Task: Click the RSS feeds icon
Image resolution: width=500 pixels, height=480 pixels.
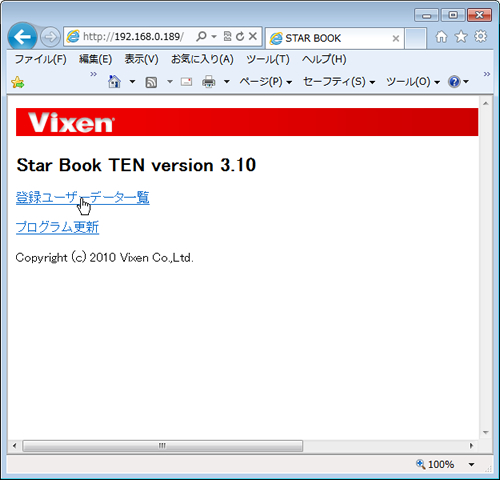Action: point(151,82)
